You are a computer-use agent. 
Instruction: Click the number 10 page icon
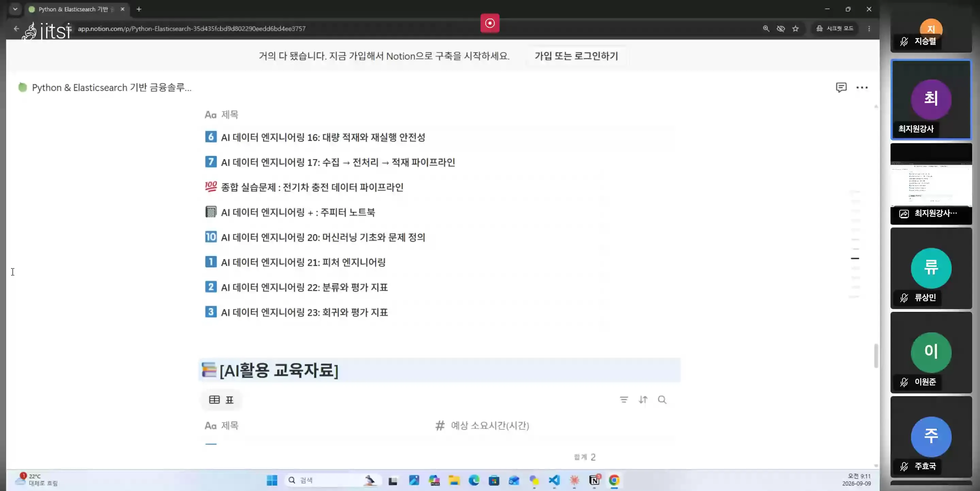pos(211,236)
